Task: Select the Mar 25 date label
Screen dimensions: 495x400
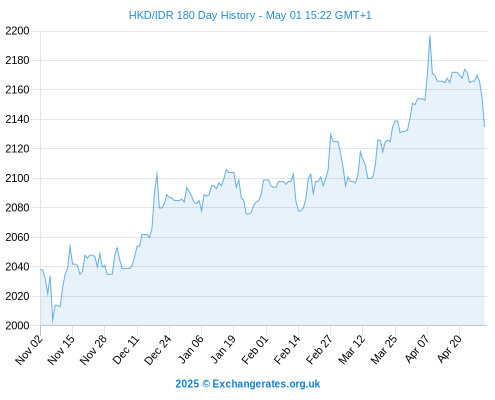Action: click(x=384, y=349)
